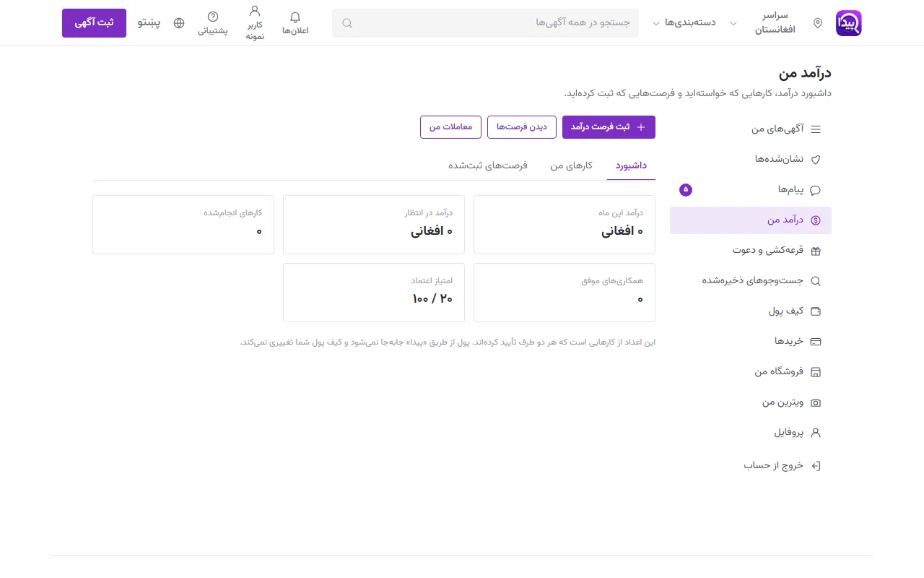Click the card icon beside خریدها

(816, 342)
